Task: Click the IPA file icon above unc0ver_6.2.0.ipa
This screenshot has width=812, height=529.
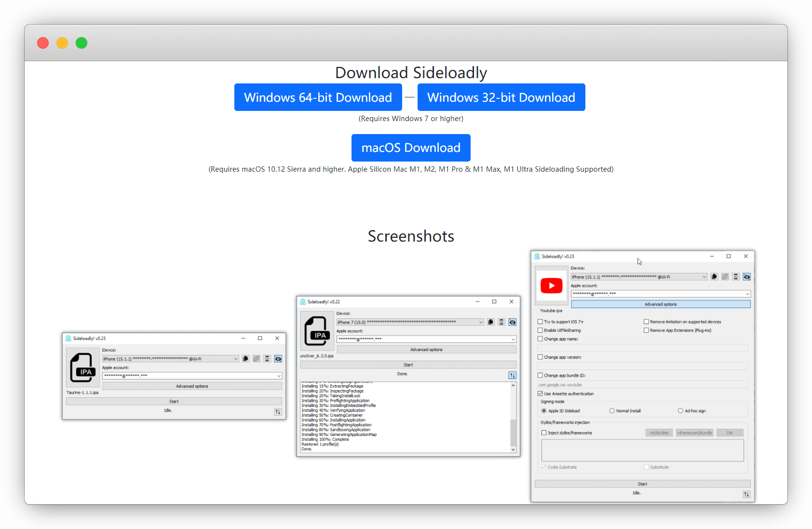Action: coord(317,331)
